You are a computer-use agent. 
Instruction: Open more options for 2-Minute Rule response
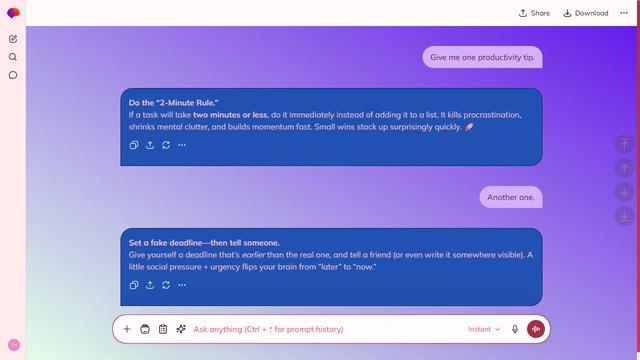[182, 145]
